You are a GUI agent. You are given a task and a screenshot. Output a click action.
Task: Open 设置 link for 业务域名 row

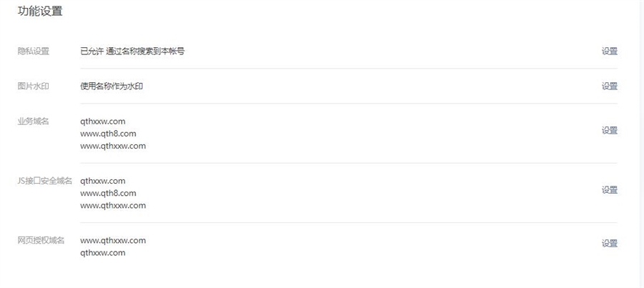tap(609, 131)
